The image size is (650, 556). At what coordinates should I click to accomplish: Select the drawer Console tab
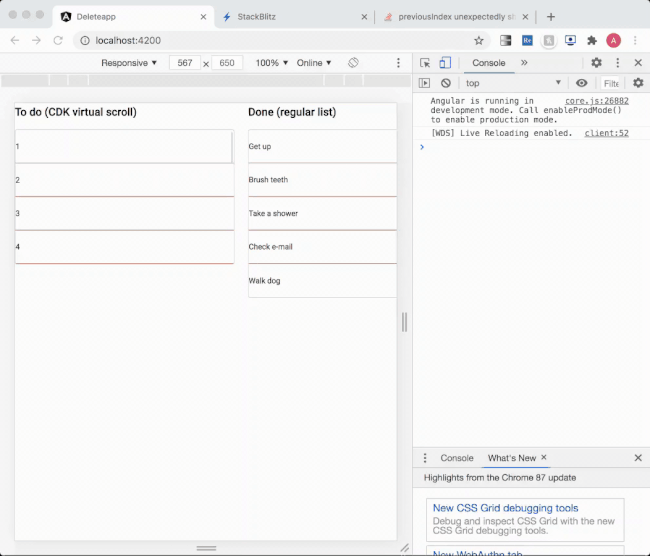coord(457,458)
